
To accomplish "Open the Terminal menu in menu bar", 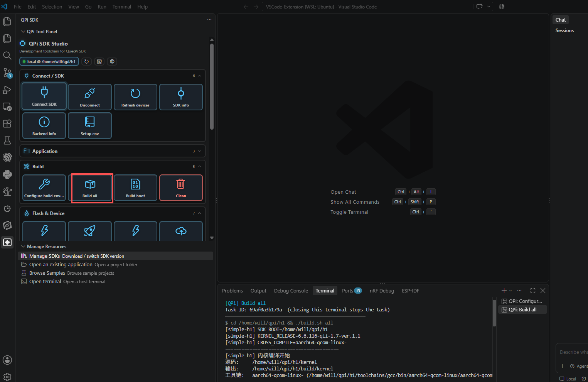I will [x=122, y=7].
